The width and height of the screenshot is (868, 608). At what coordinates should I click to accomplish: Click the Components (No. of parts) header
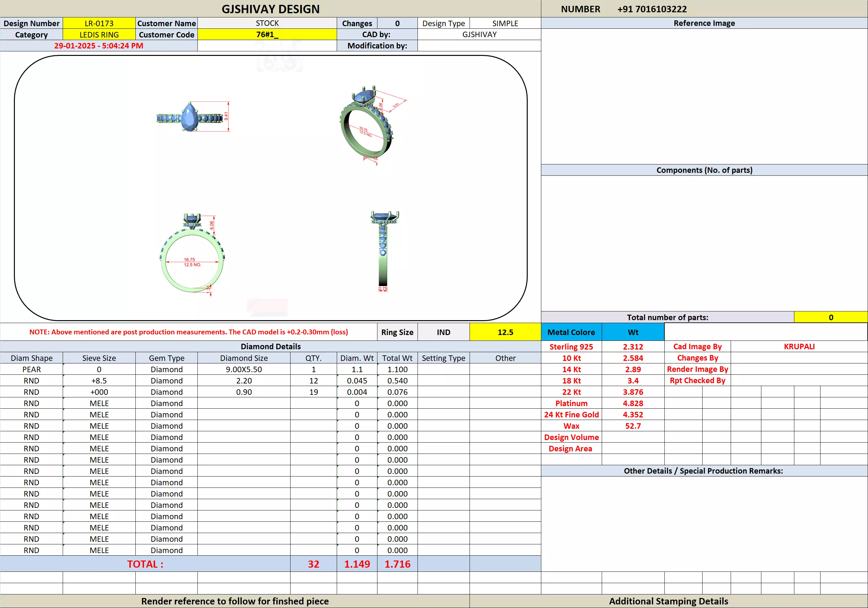tap(704, 170)
